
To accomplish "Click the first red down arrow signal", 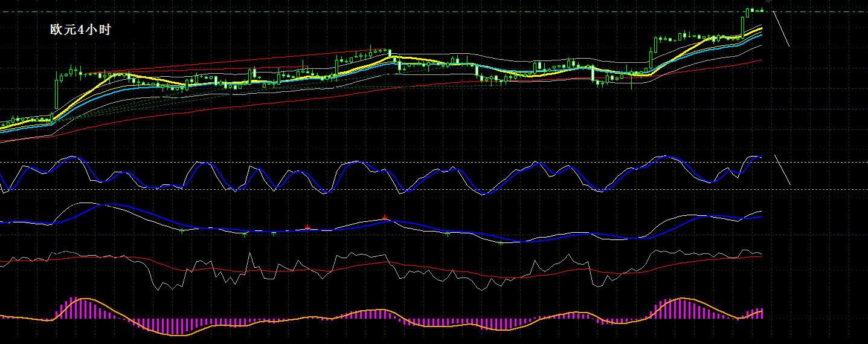I will (x=308, y=227).
